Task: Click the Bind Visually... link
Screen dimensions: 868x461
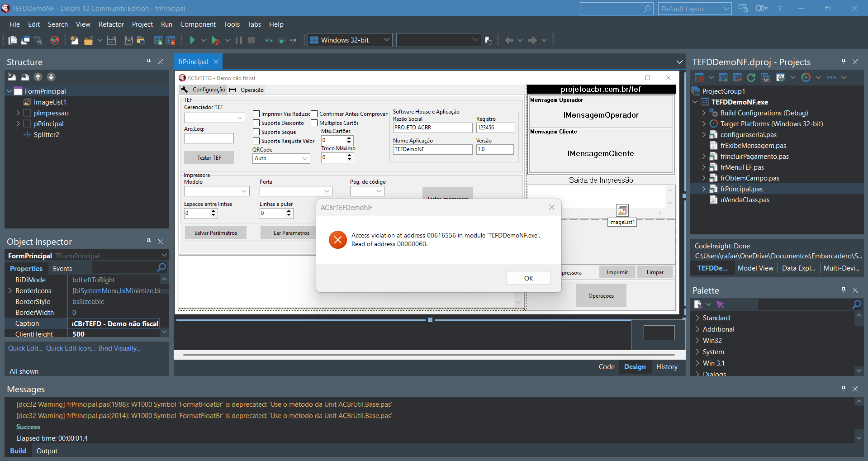Action: 119,348
